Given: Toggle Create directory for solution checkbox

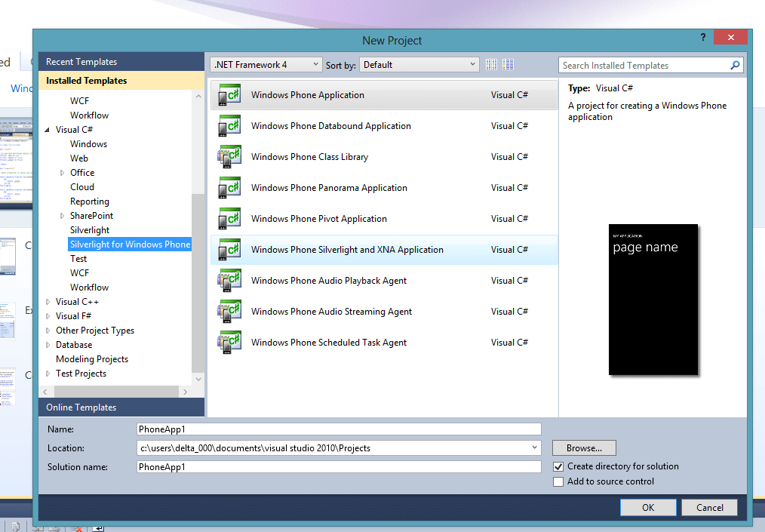Looking at the screenshot, I should point(558,466).
